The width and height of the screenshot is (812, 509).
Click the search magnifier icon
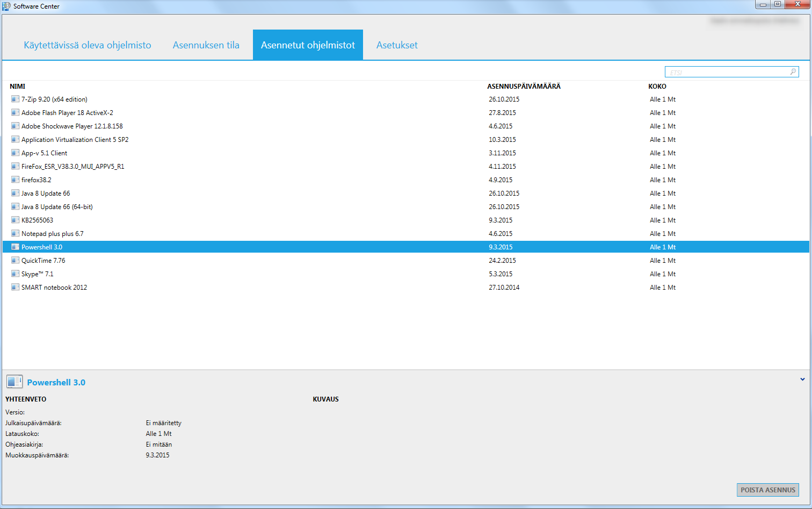click(793, 72)
